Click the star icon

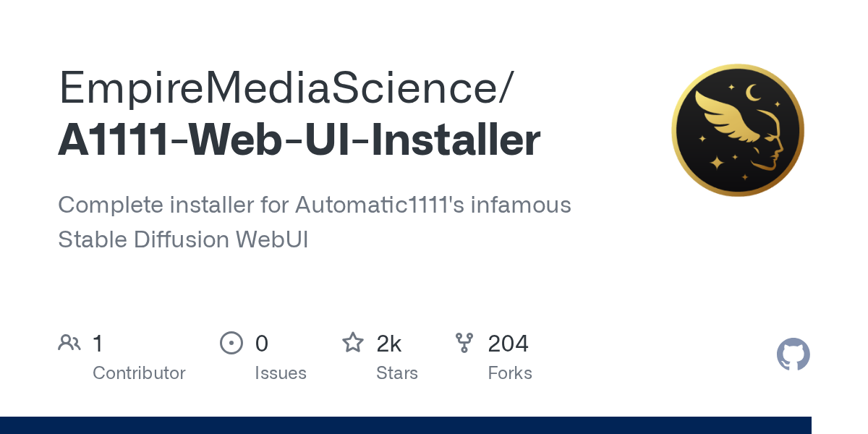pos(353,343)
